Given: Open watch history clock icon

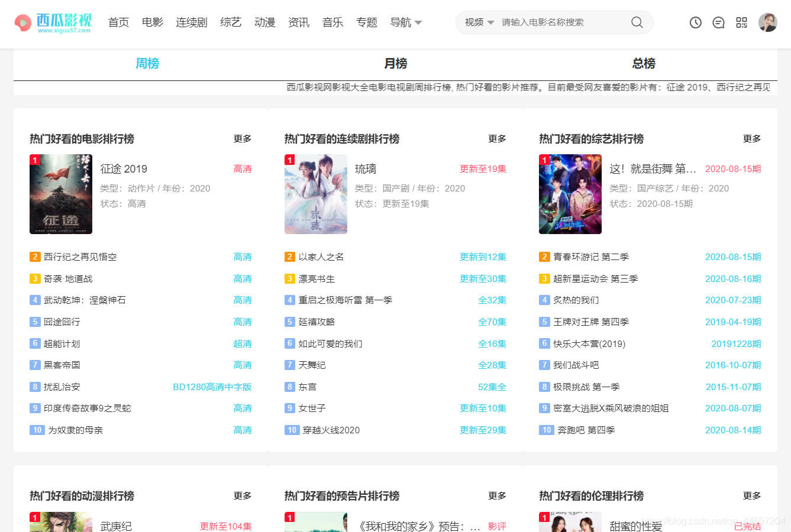Looking at the screenshot, I should (x=696, y=22).
